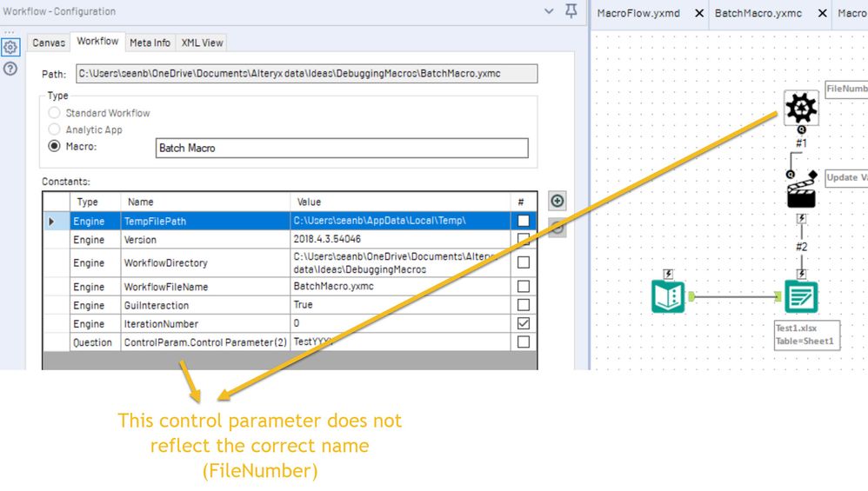Click the FileNumb annotation box on canvas
The image size is (868, 491).
[846, 89]
